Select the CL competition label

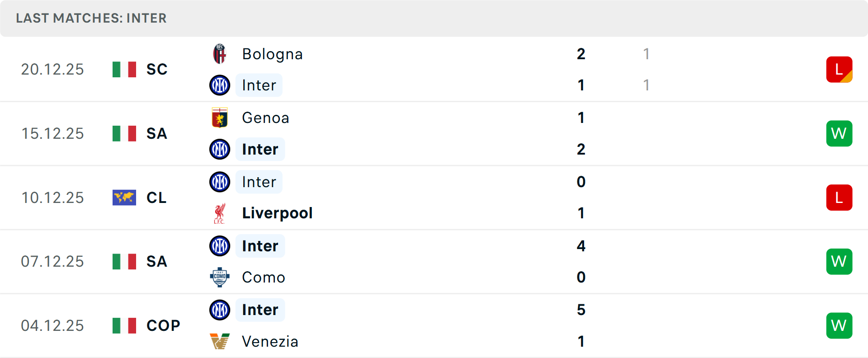(x=156, y=198)
